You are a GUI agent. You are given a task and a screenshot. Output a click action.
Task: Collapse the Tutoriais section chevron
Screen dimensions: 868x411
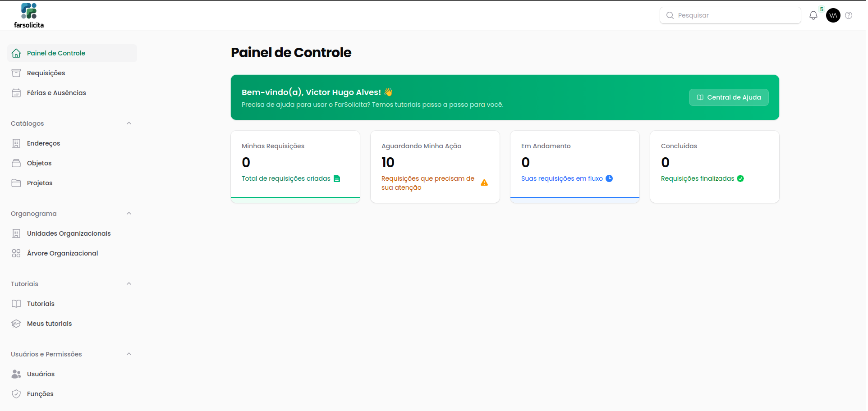coord(129,284)
